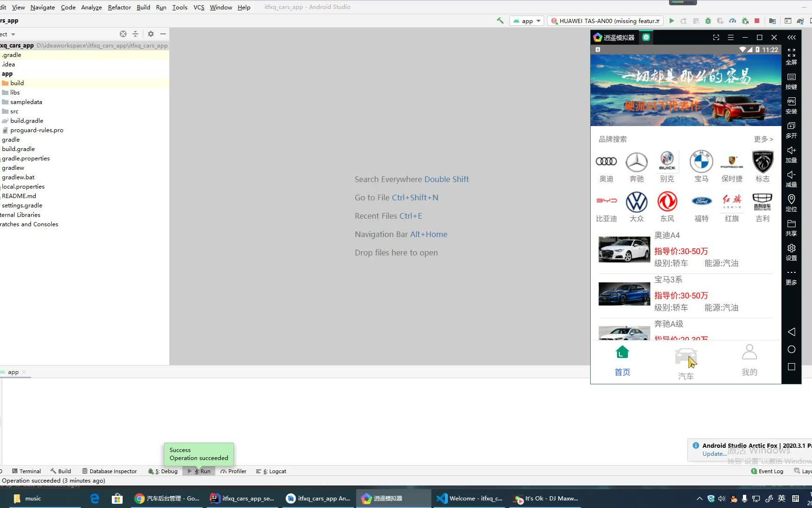Open the Event Log button
The height and width of the screenshot is (508, 812).
coord(767,471)
